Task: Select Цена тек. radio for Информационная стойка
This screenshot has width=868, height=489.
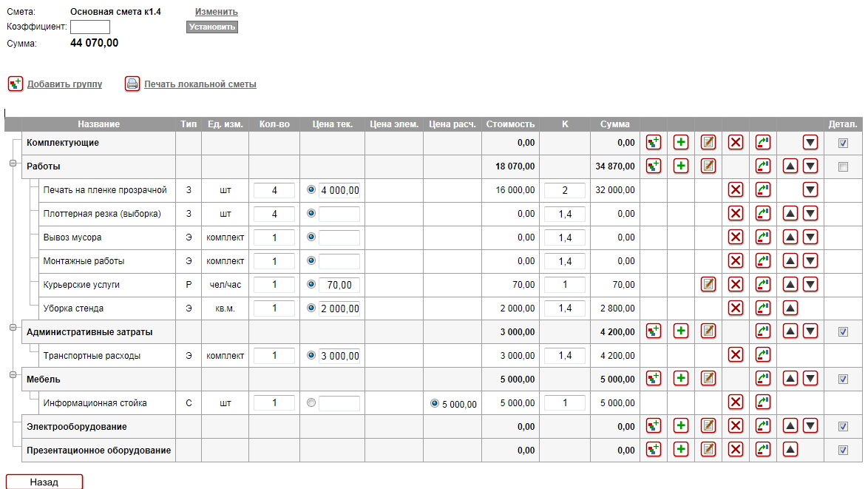Action: point(311,403)
